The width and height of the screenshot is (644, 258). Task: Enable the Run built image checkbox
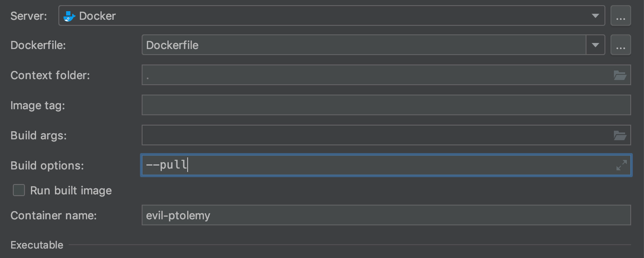pyautogui.click(x=19, y=190)
